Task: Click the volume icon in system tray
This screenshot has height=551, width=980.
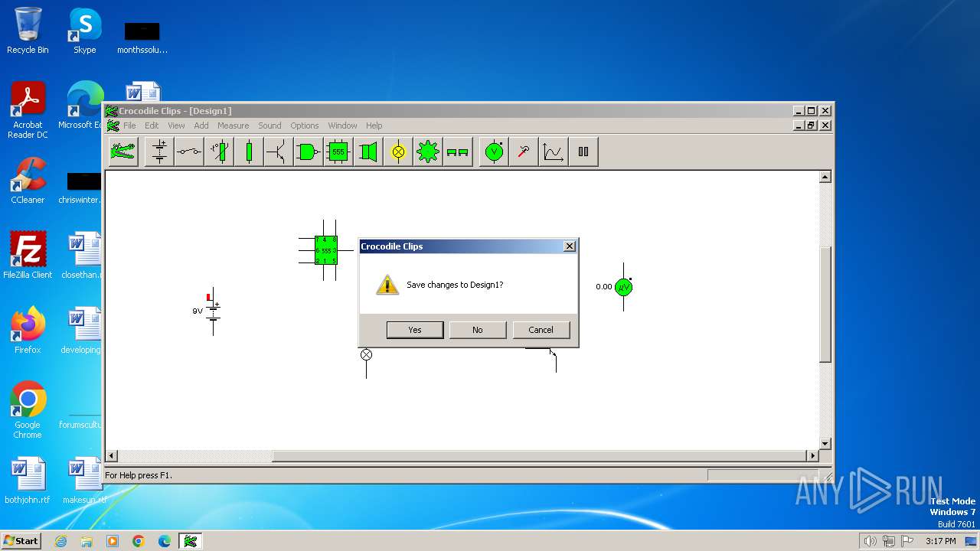Action: pyautogui.click(x=870, y=541)
